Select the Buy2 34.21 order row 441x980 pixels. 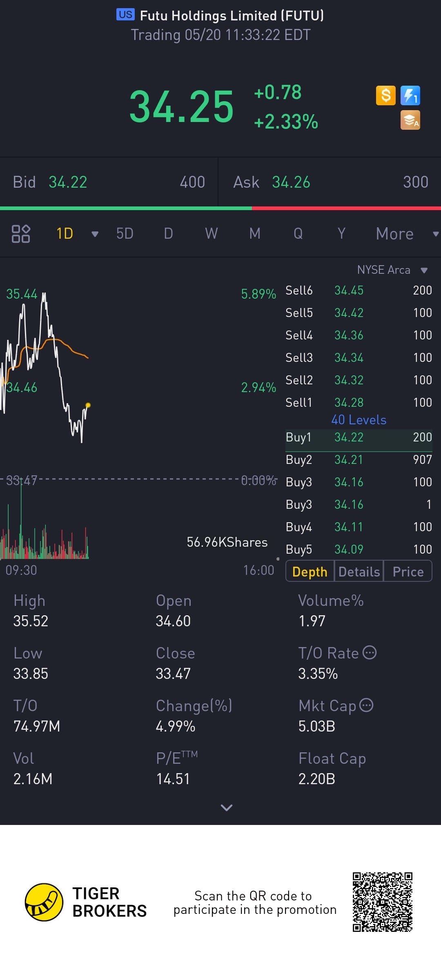(x=359, y=459)
